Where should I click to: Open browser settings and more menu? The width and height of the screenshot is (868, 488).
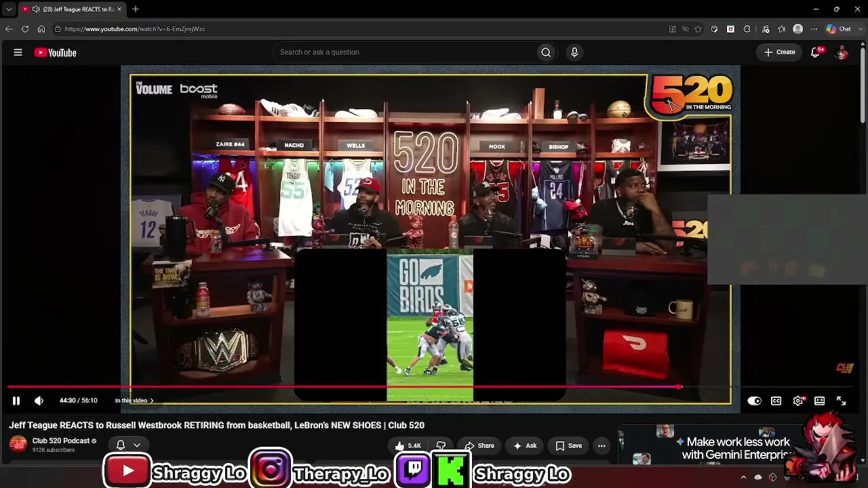(x=814, y=29)
